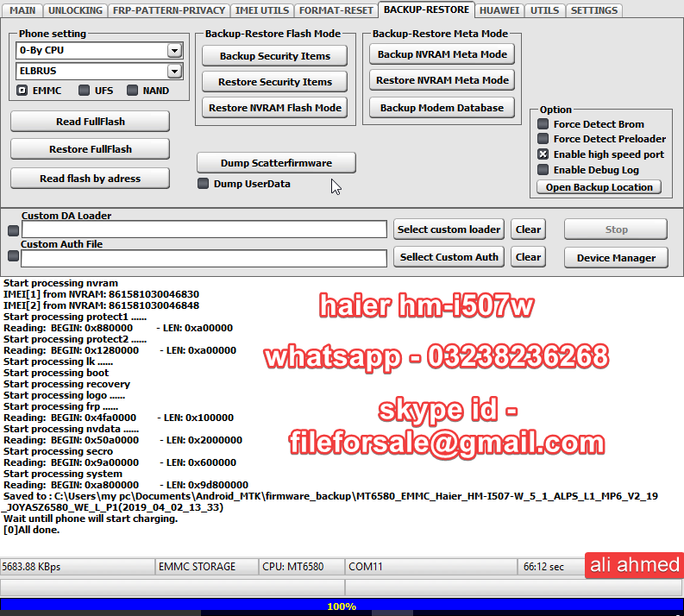Click the EMMC STORAGE status entry
The image size is (684, 616).
(206, 567)
